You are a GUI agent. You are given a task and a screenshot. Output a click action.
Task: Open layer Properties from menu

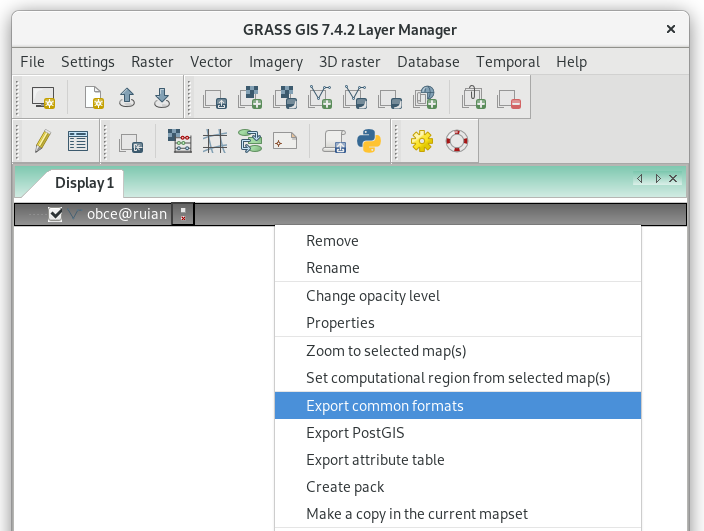tap(458, 323)
